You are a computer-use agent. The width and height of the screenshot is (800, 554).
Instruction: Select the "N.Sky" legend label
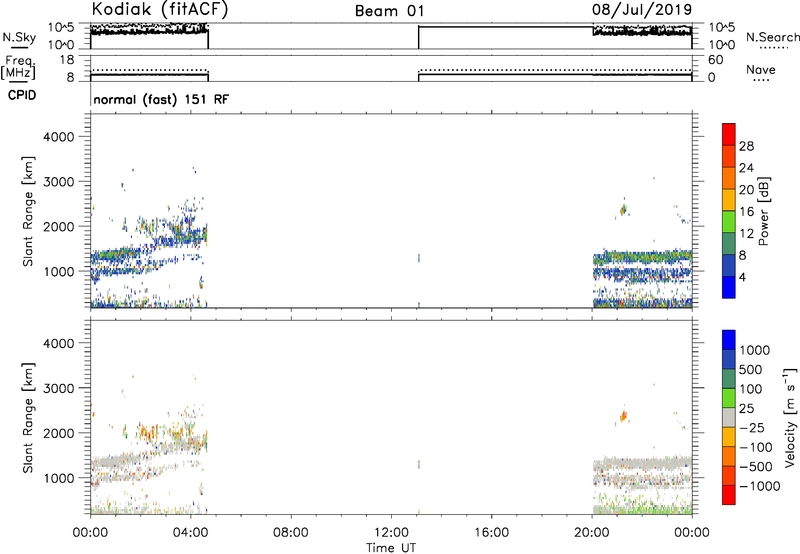click(19, 37)
